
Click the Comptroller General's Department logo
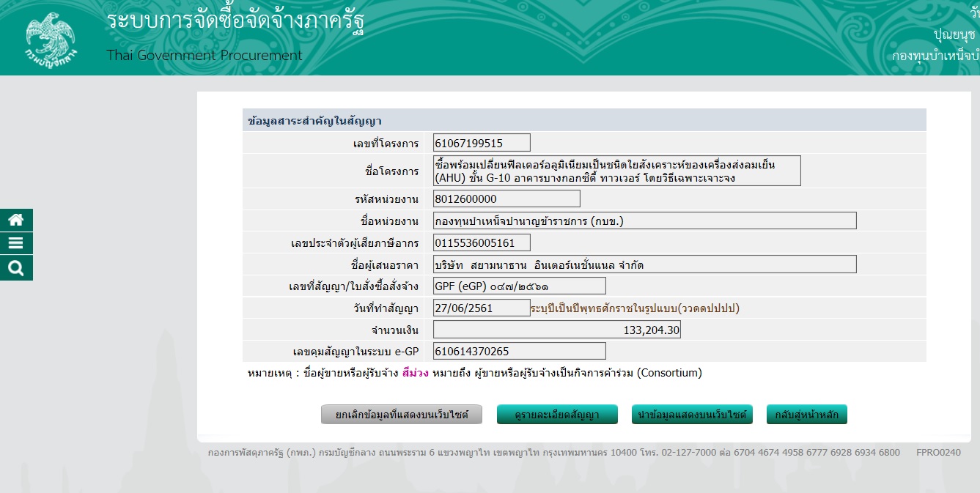pyautogui.click(x=50, y=38)
